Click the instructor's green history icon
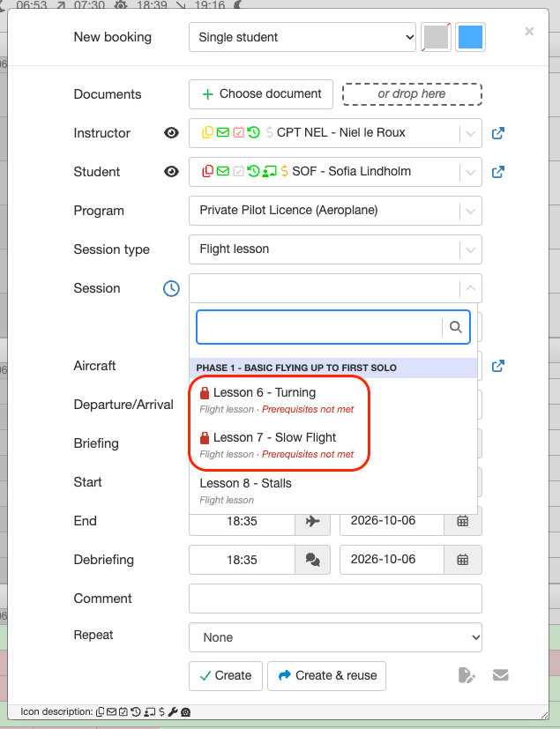This screenshot has width=560, height=729. tap(253, 133)
